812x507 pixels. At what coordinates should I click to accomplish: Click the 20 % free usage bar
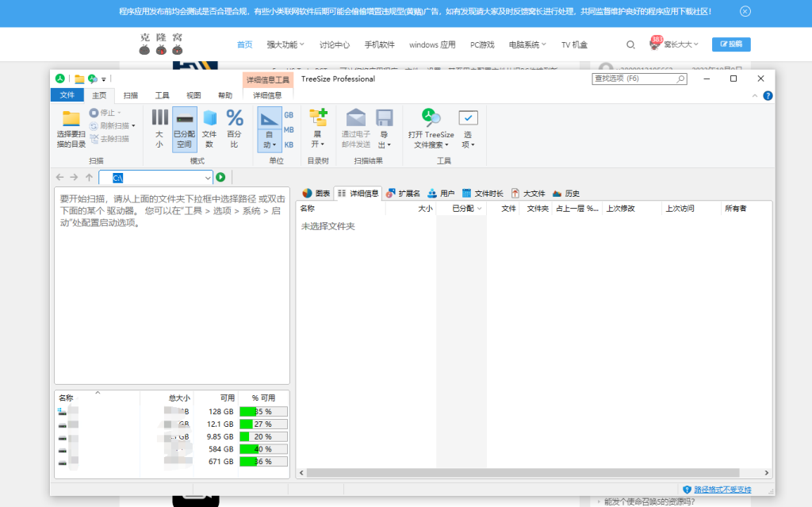(x=263, y=436)
